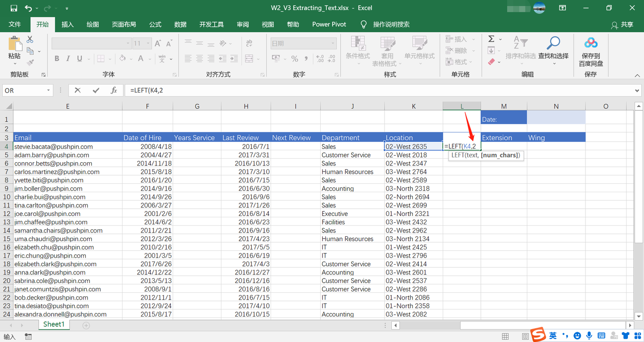Click the font color A button

[141, 59]
